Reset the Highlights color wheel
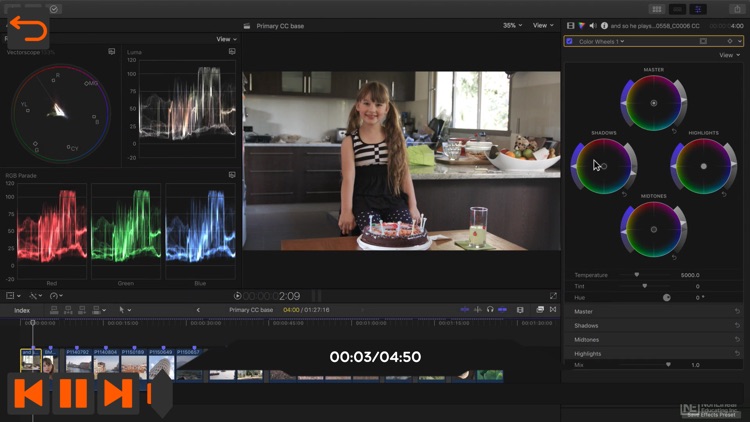 point(724,194)
